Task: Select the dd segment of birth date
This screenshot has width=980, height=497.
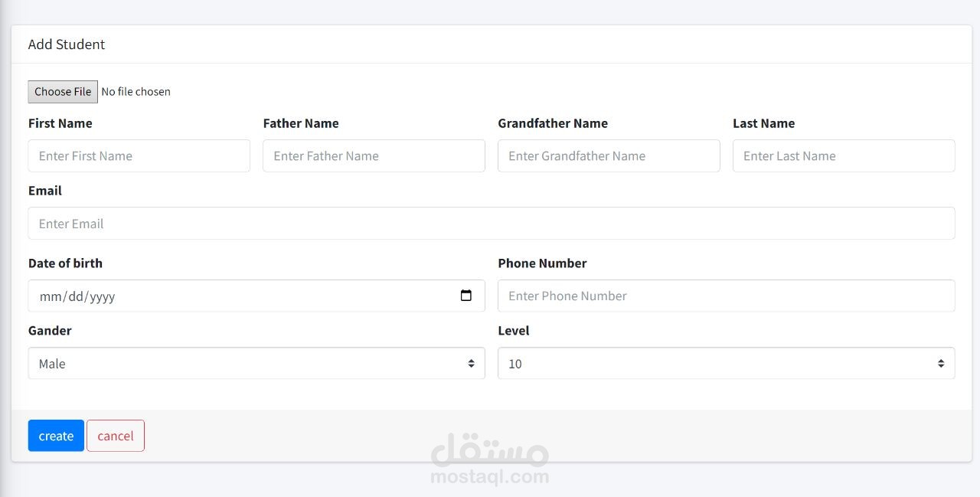Action: tap(77, 296)
